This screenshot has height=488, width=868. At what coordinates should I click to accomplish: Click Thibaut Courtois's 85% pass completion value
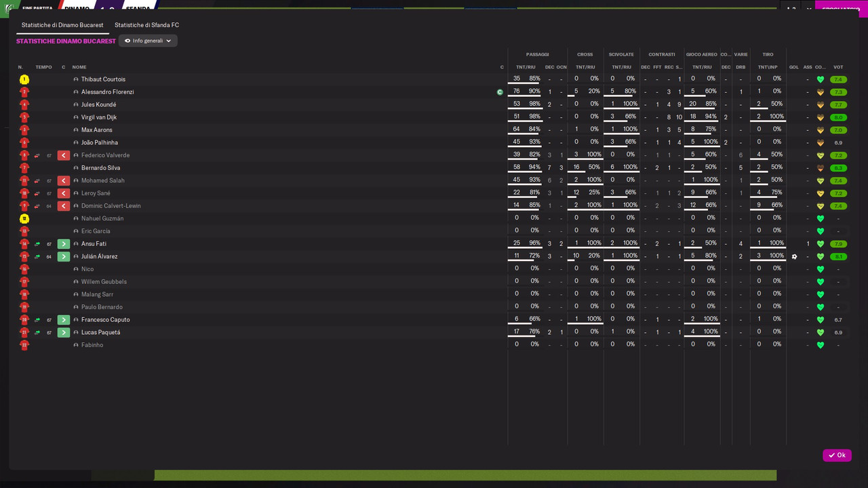tap(534, 79)
